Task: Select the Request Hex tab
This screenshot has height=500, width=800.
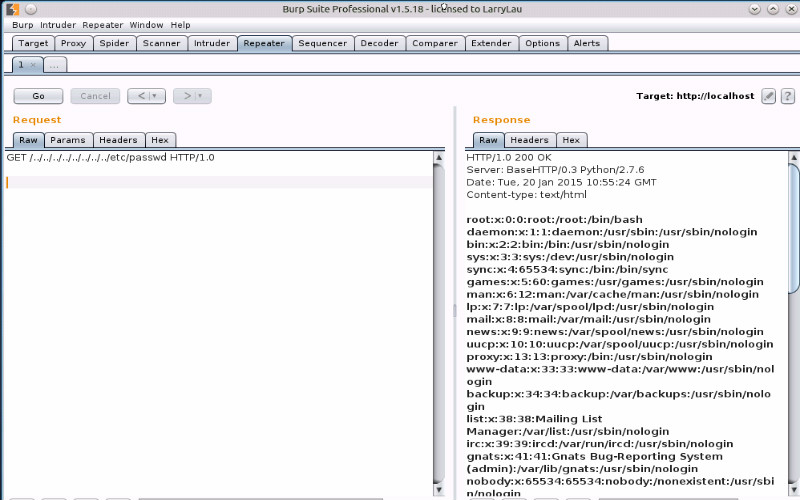Action: (x=160, y=140)
